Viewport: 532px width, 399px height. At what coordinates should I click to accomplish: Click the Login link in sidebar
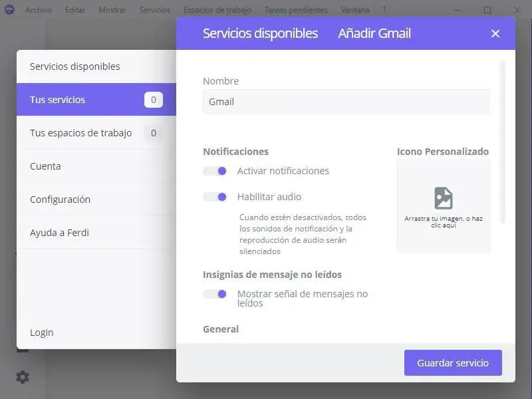click(42, 332)
